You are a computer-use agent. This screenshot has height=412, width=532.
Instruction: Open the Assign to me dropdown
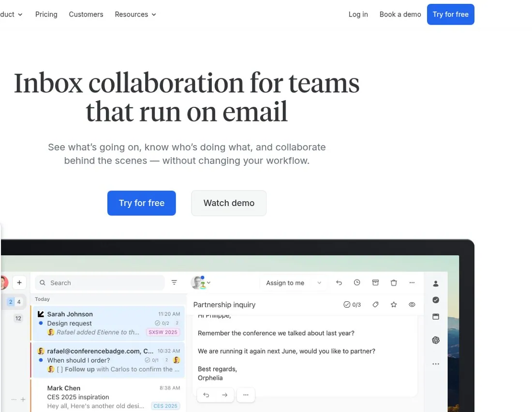tap(293, 283)
